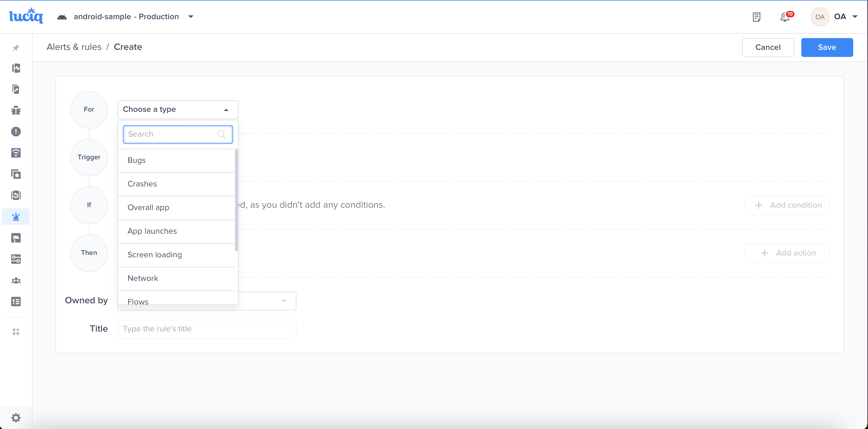Open the android-sample Production app switcher
Image resolution: width=868 pixels, height=429 pixels.
click(126, 17)
